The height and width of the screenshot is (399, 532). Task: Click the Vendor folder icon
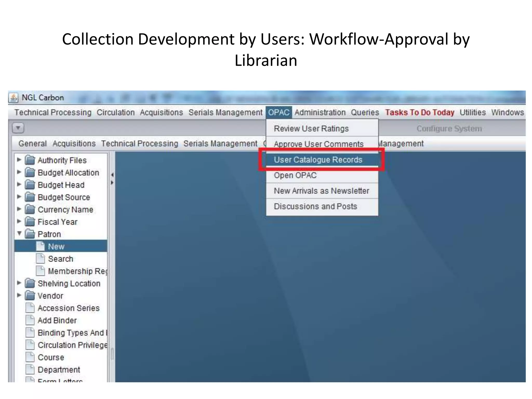pos(30,295)
